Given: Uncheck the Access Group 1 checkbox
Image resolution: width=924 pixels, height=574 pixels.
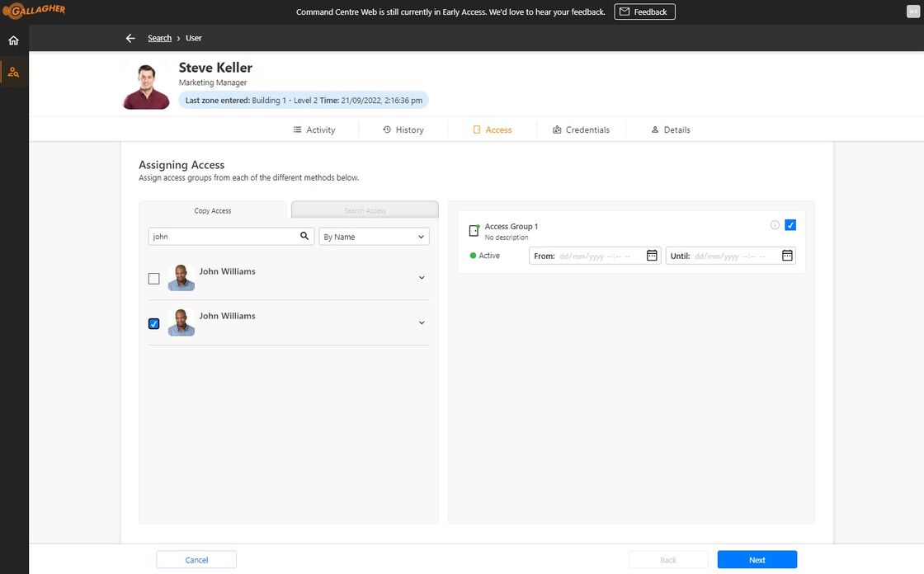Looking at the screenshot, I should pyautogui.click(x=790, y=223).
